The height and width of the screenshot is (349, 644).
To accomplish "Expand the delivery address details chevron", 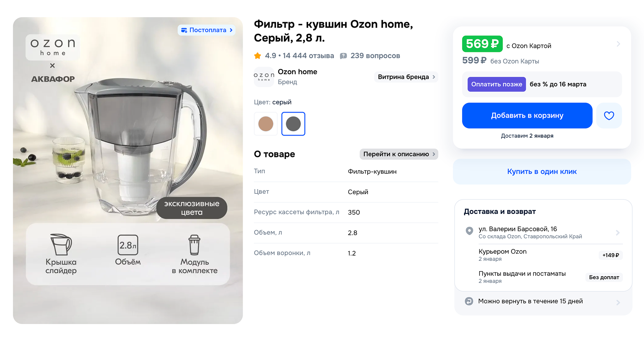I will 618,232.
